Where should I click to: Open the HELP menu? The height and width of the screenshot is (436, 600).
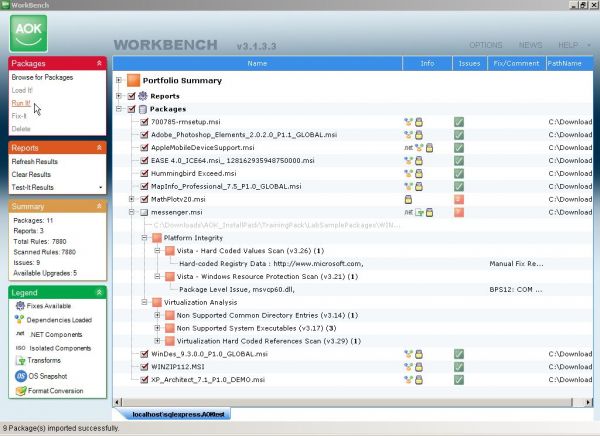tap(568, 45)
